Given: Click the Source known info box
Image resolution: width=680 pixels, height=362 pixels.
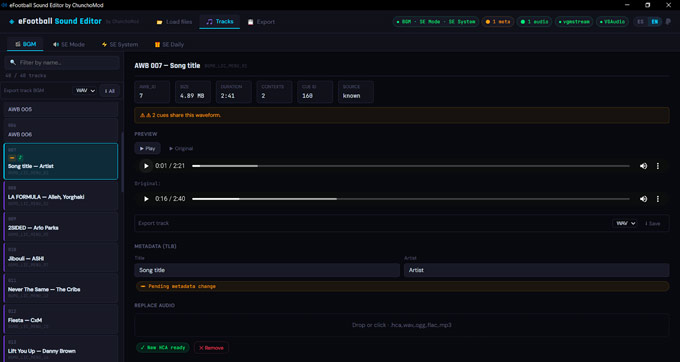Looking at the screenshot, I should pos(356,91).
